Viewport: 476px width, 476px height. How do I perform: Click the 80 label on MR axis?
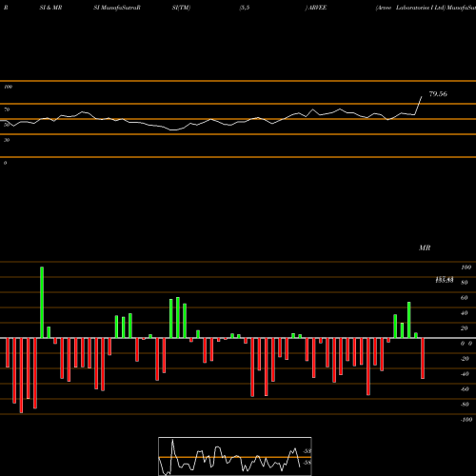pyautogui.click(x=465, y=283)
